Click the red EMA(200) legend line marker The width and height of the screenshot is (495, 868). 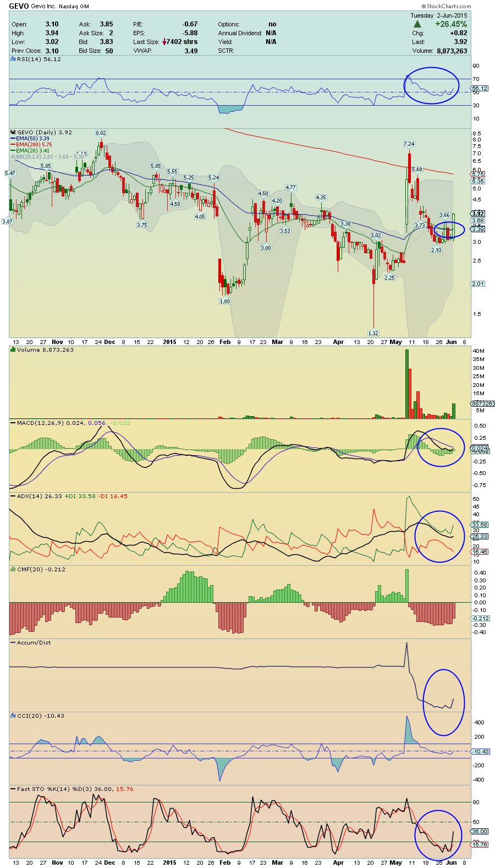tap(13, 145)
